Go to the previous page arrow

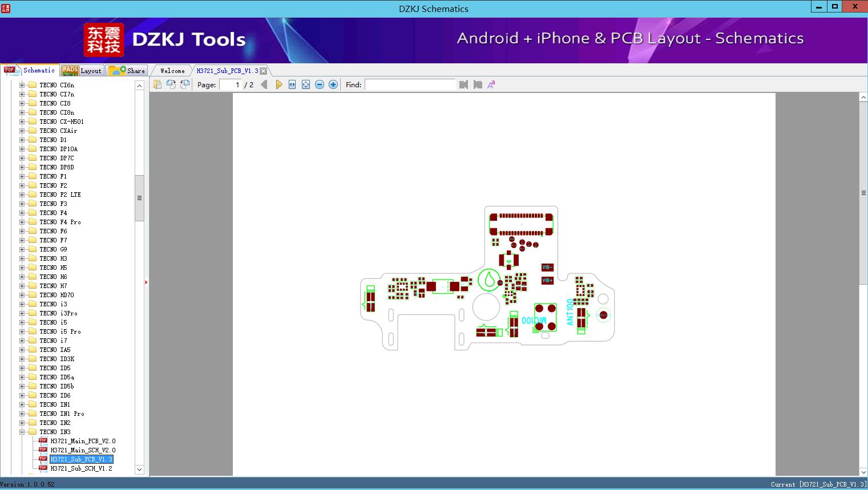[264, 84]
